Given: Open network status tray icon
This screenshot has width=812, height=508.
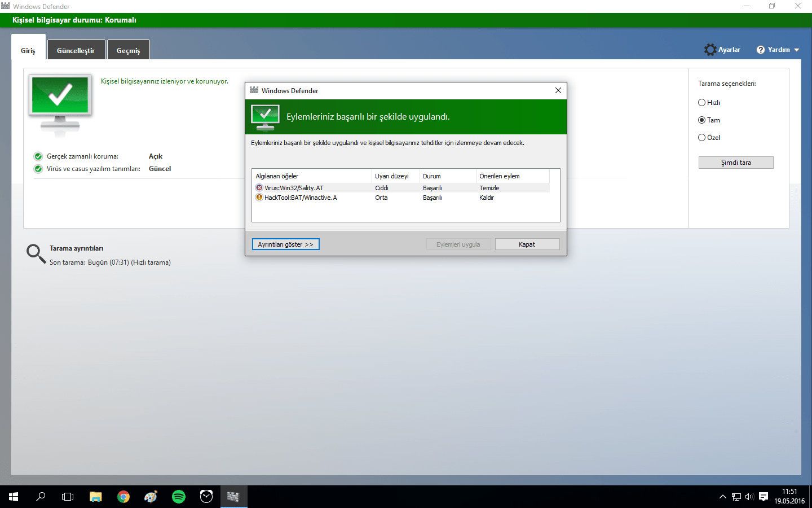Looking at the screenshot, I should [x=736, y=497].
